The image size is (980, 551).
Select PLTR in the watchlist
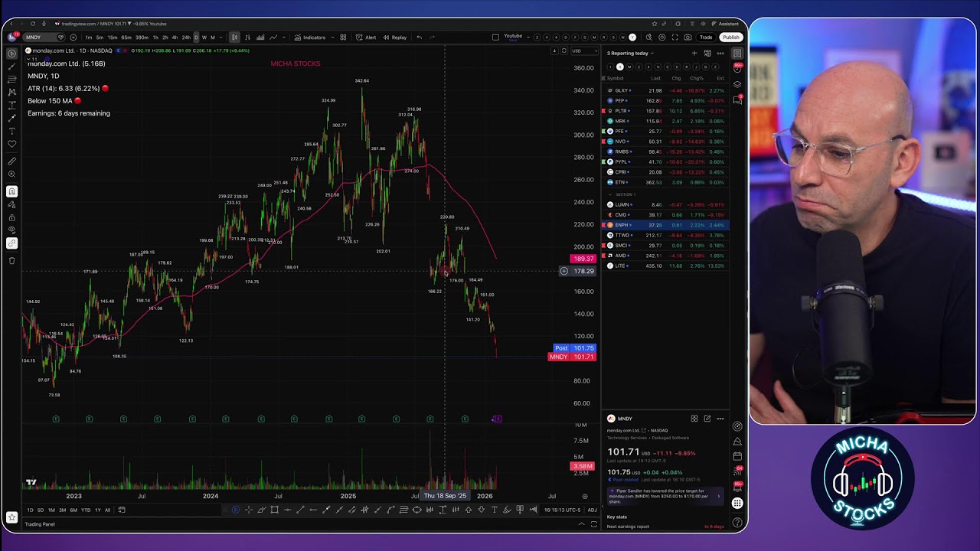pyautogui.click(x=665, y=111)
